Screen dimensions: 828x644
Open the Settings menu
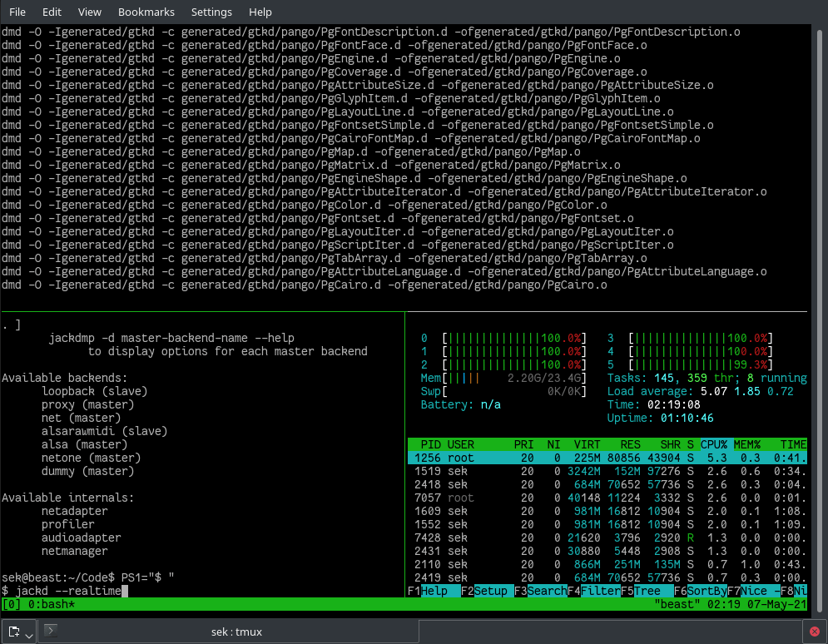211,12
